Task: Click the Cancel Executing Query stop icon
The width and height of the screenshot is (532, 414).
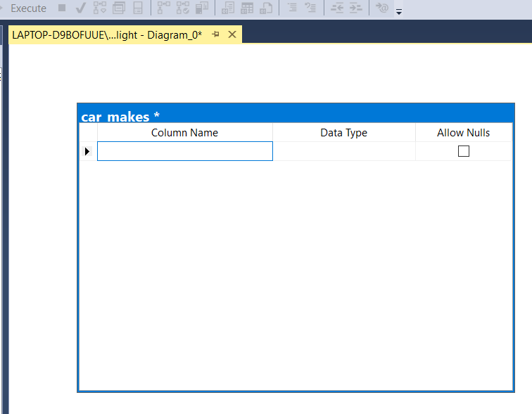Action: [x=62, y=8]
